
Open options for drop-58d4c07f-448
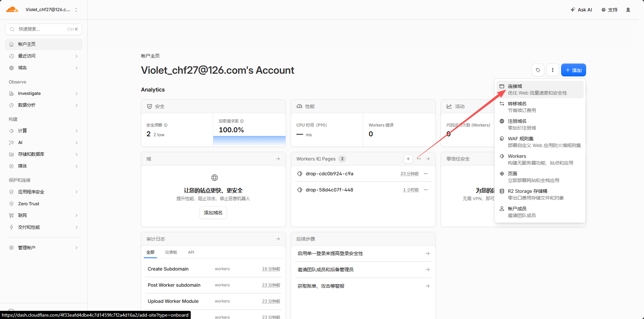(426, 190)
